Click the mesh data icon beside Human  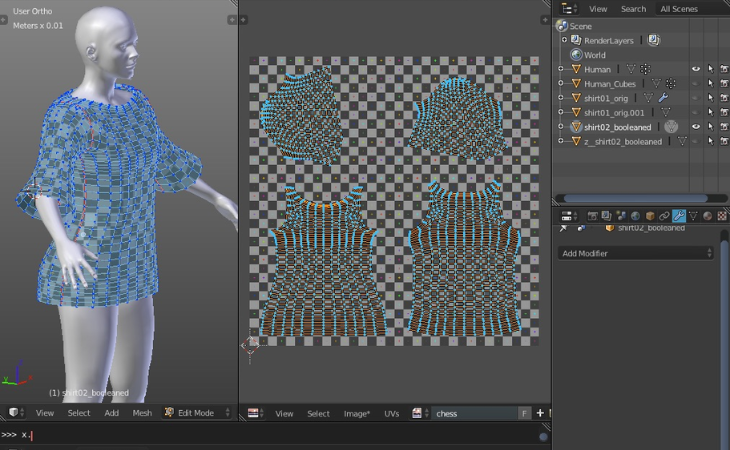point(631,69)
